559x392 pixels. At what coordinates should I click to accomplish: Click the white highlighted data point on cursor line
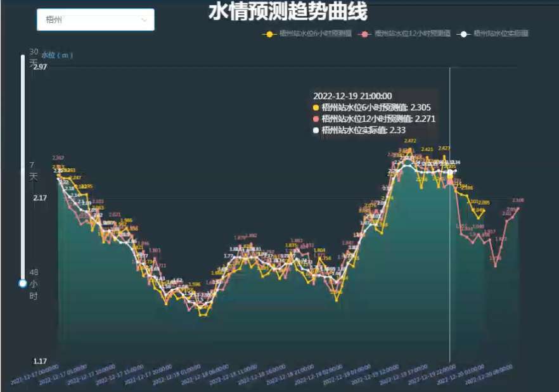tap(450, 172)
